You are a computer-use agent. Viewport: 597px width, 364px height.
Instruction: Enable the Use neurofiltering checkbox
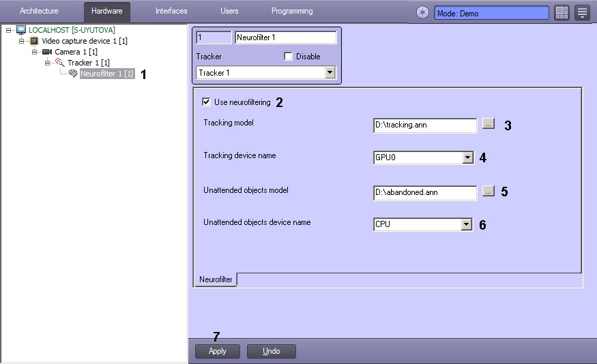(206, 102)
